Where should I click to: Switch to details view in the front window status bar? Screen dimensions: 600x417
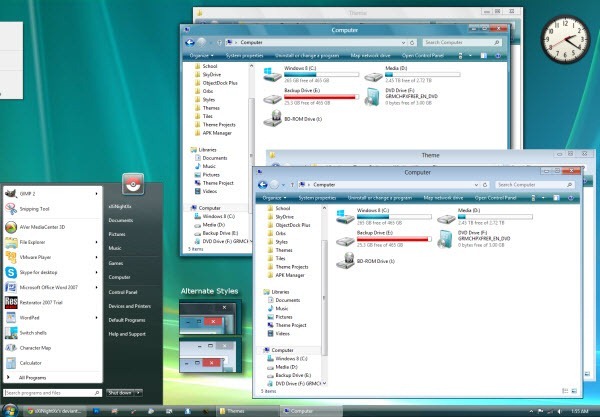tap(565, 391)
